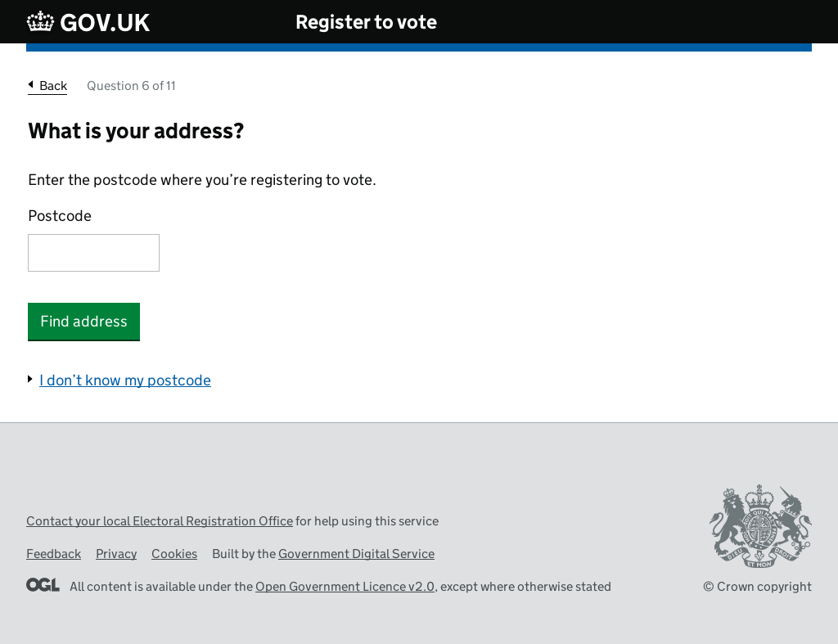Open the Privacy footer link
The image size is (838, 644).
pyautogui.click(x=116, y=554)
